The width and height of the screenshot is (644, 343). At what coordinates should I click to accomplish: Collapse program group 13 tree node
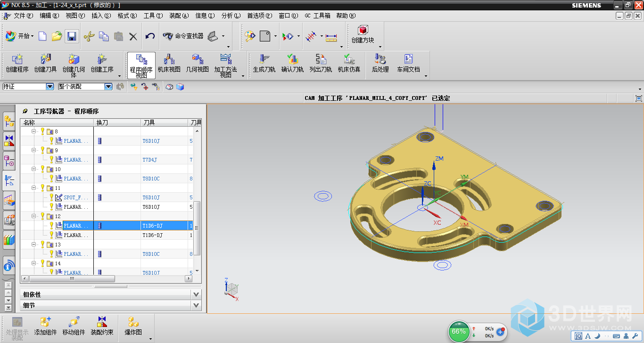click(34, 245)
